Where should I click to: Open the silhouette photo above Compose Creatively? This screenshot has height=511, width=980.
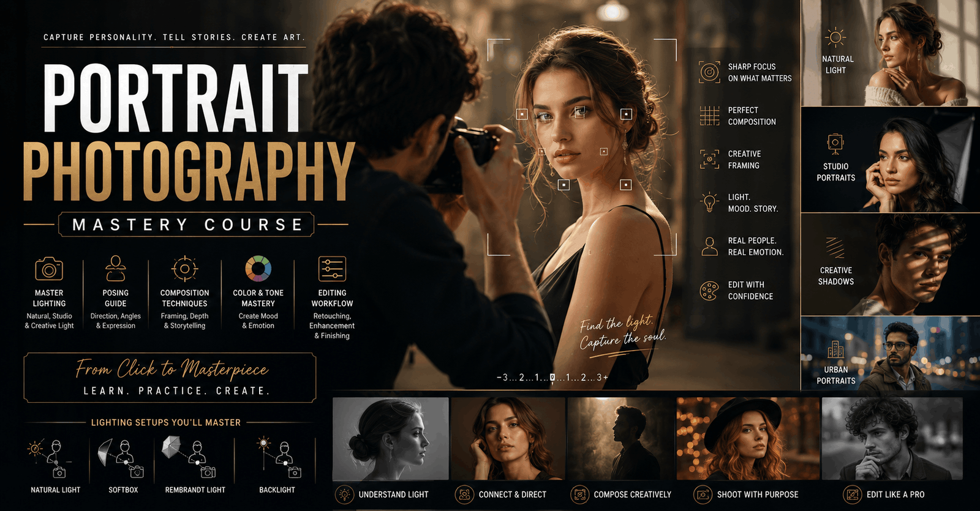(621, 438)
